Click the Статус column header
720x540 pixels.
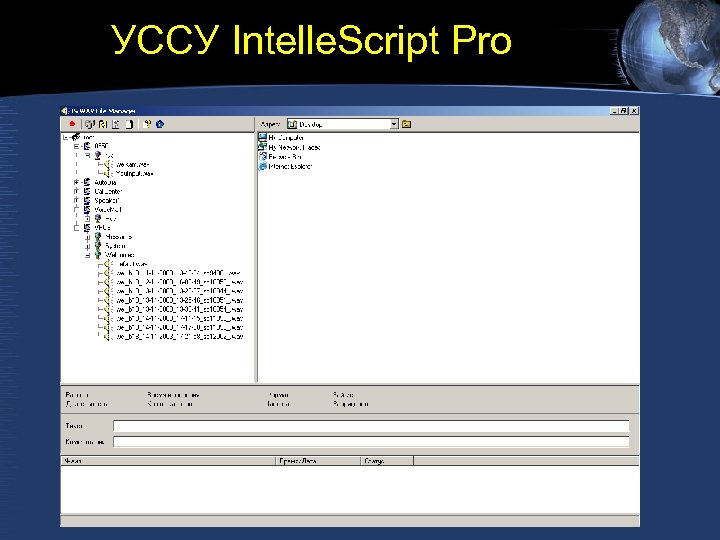[387, 461]
